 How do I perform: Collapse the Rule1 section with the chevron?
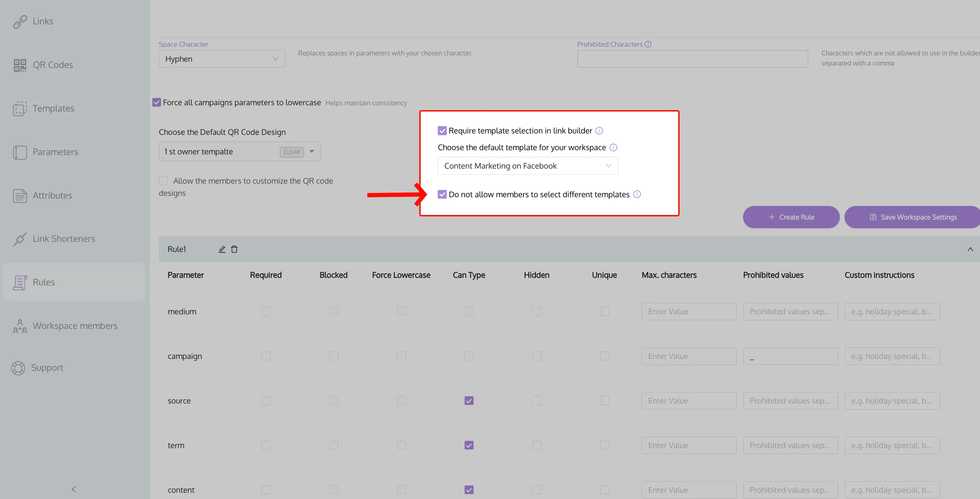click(x=970, y=249)
